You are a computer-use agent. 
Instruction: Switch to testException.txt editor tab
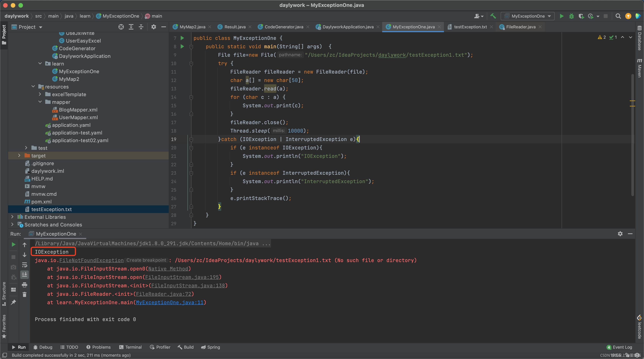click(470, 27)
